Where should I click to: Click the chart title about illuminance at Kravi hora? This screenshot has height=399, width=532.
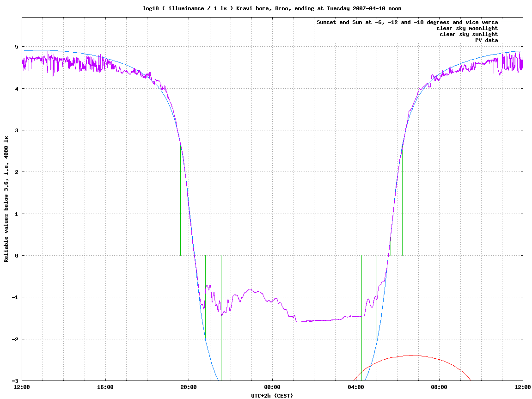[x=272, y=8]
